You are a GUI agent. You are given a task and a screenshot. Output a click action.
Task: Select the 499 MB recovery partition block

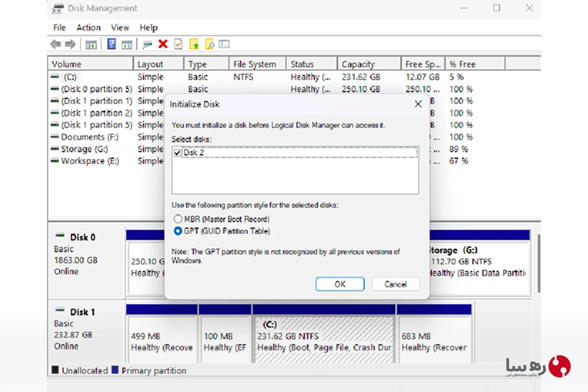pos(162,334)
